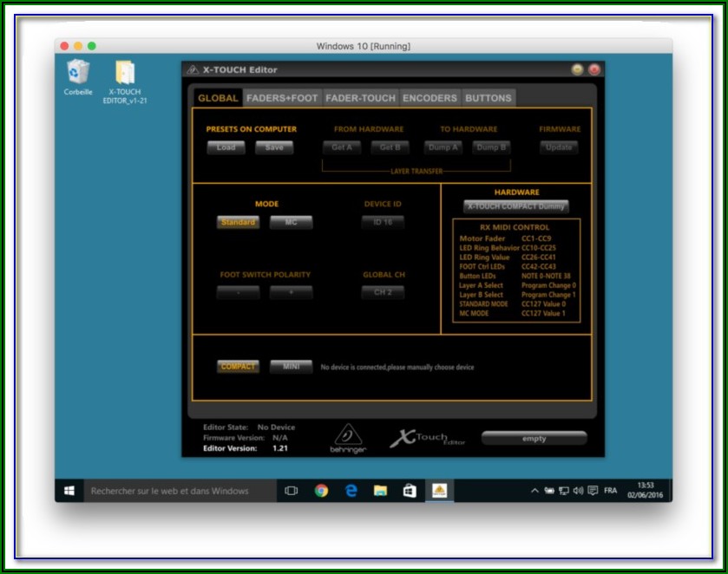Viewport: 728px width, 574px height.
Task: Click the Task View taskbar icon
Action: 292,491
